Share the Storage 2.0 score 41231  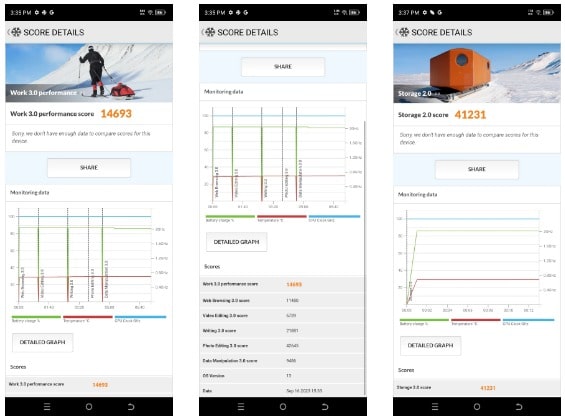[477, 169]
